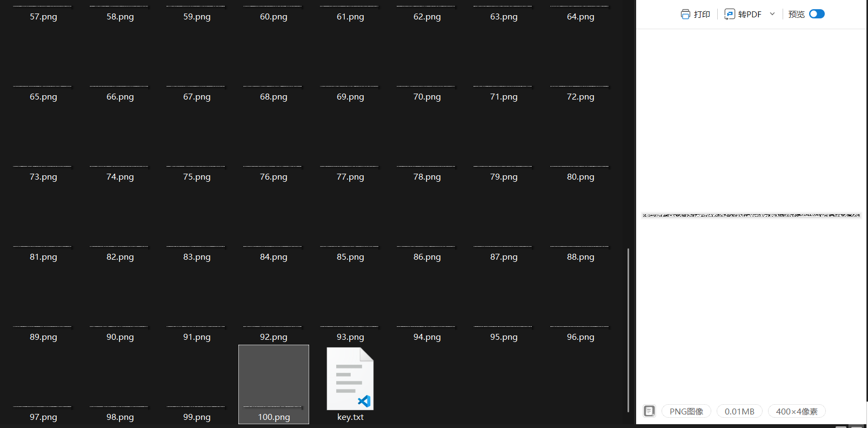Open the key.txt file icon
The width and height of the screenshot is (868, 428).
pyautogui.click(x=350, y=379)
